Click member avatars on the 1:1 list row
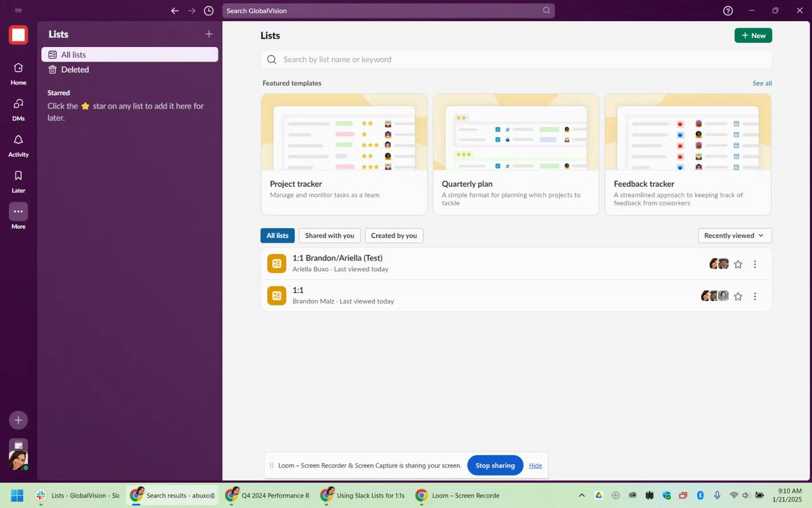This screenshot has width=812, height=508. (715, 296)
